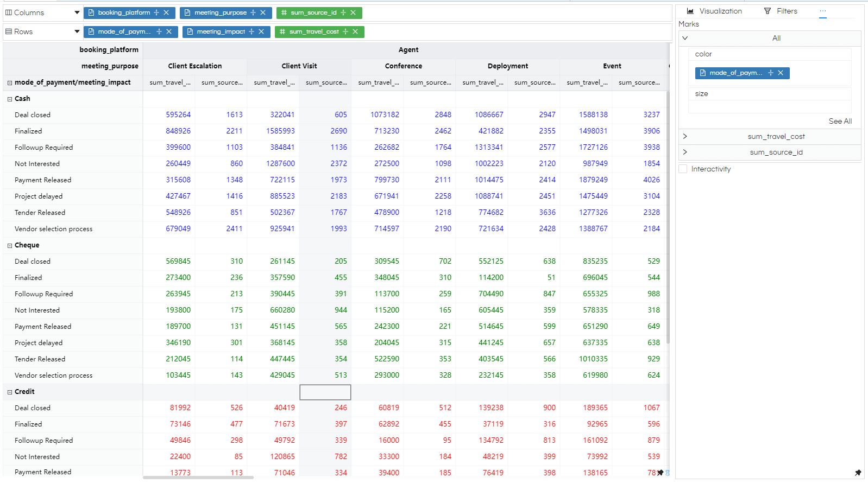
Task: Open the Columns shelf dropdown arrow
Action: coord(77,12)
